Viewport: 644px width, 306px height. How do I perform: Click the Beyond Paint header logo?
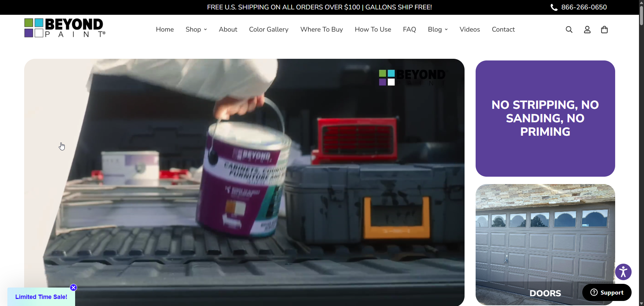pos(65,28)
